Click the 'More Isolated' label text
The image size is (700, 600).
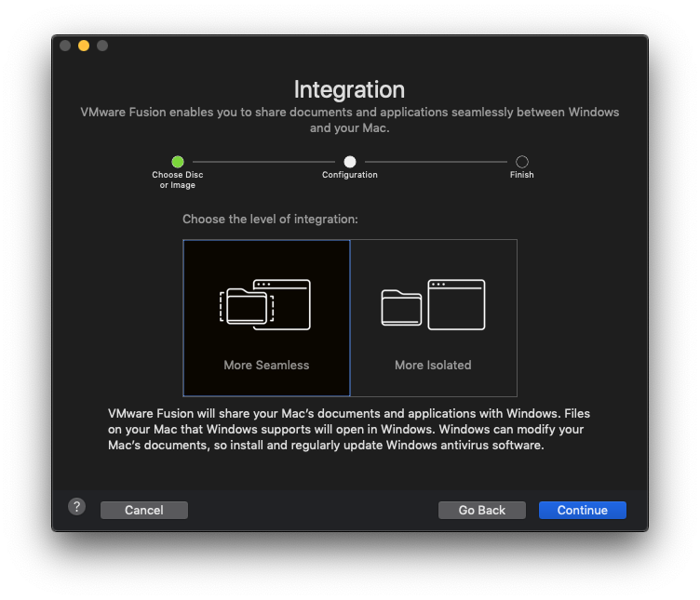433,365
